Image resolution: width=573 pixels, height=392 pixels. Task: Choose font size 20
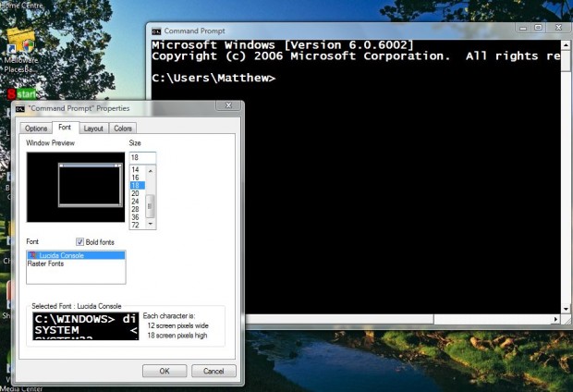pos(136,193)
